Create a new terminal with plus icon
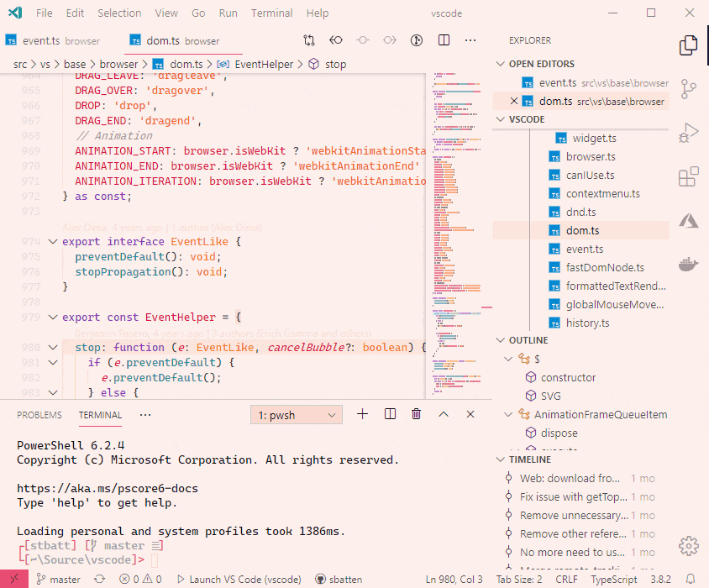The width and height of the screenshot is (709, 588). 363,414
